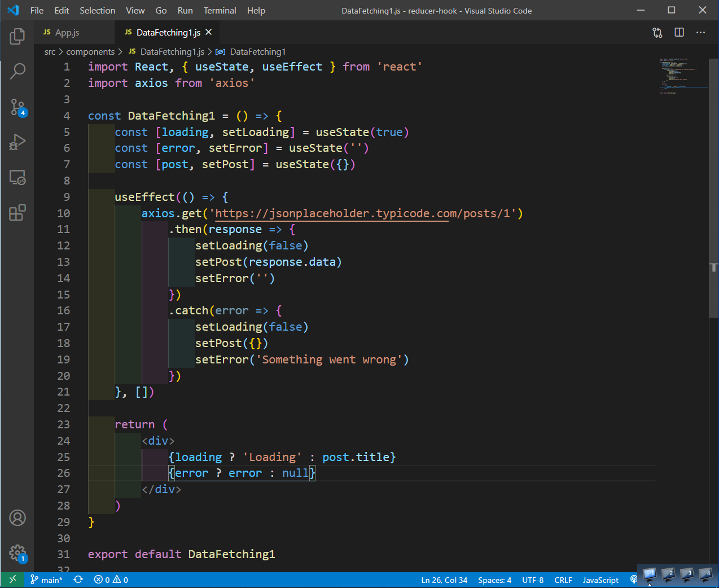Open the Remote Explorer view

click(x=17, y=178)
